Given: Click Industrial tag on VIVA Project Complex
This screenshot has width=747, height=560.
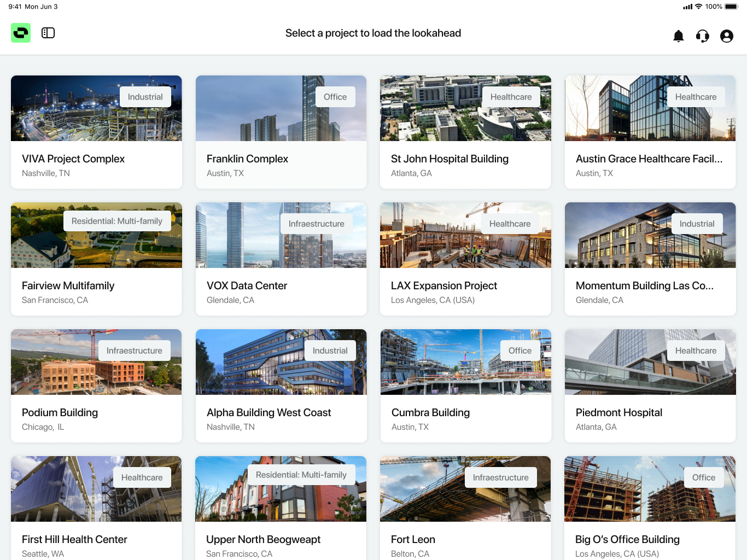Looking at the screenshot, I should pos(145,97).
